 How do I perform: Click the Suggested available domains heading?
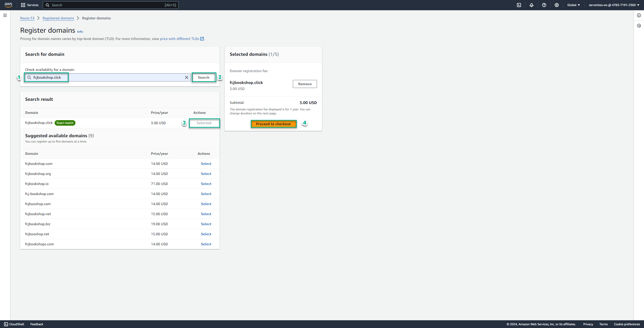59,136
